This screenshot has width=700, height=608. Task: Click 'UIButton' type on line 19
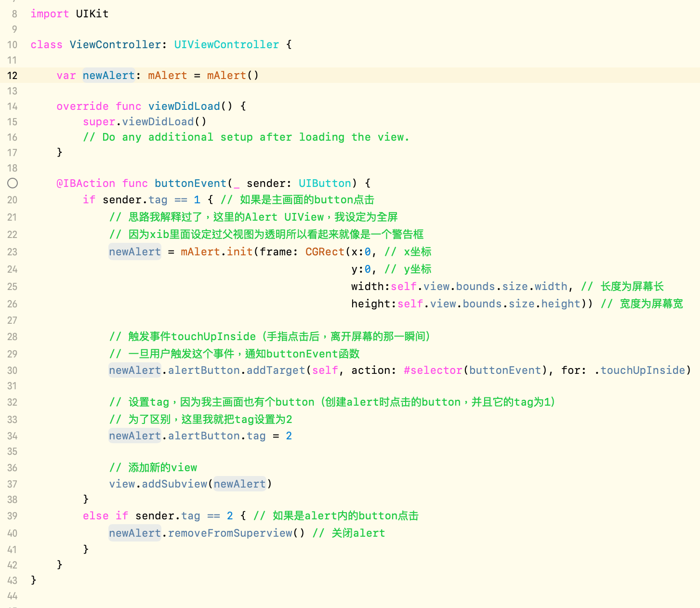coord(325,184)
